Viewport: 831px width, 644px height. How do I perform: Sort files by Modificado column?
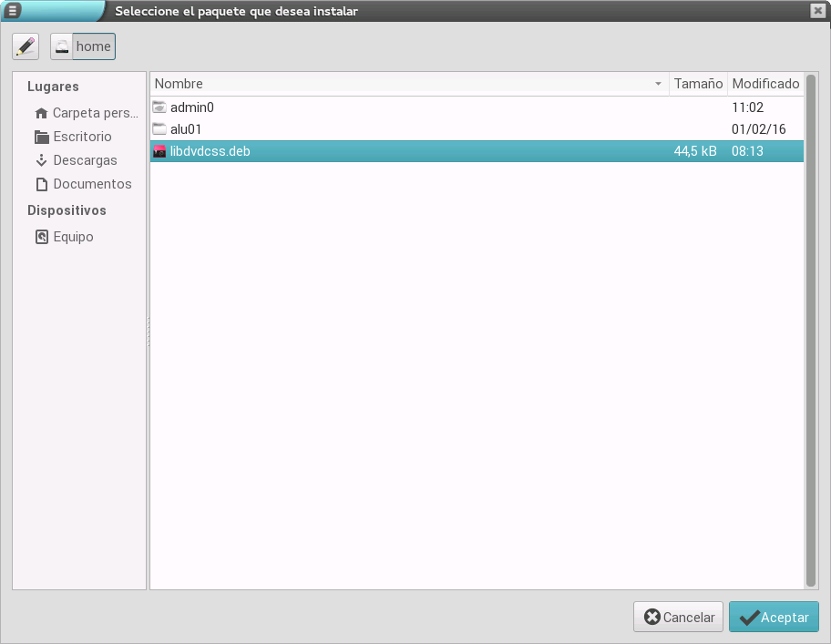764,84
